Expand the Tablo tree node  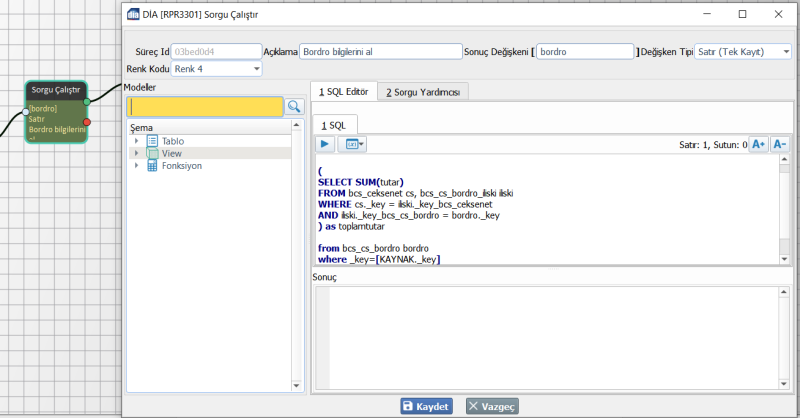(136, 141)
